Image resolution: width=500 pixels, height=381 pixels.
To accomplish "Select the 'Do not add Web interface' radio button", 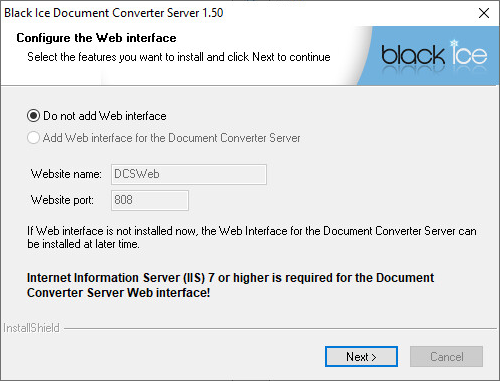I will point(33,116).
